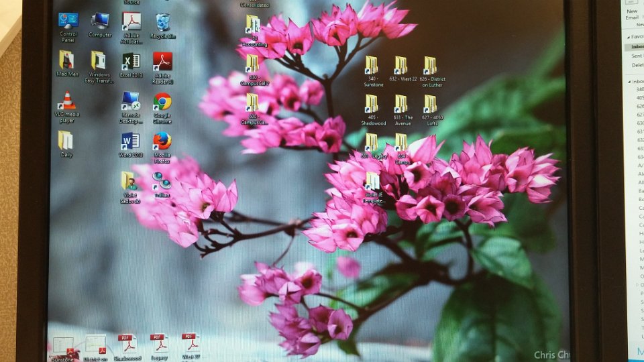
Task: Open the 405 - Shadowood folder shortcut
Action: (371, 104)
